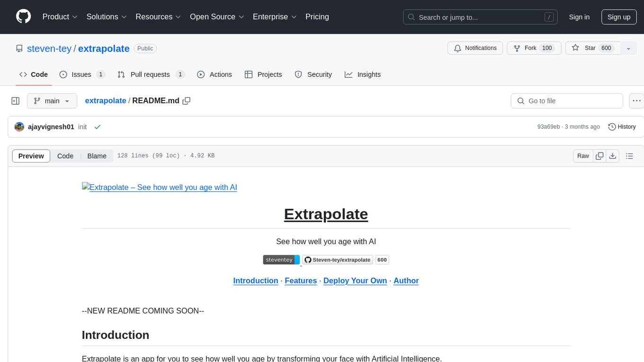Screen dimensions: 644x362
Task: Click the 128 lines file info text
Action: (166, 156)
